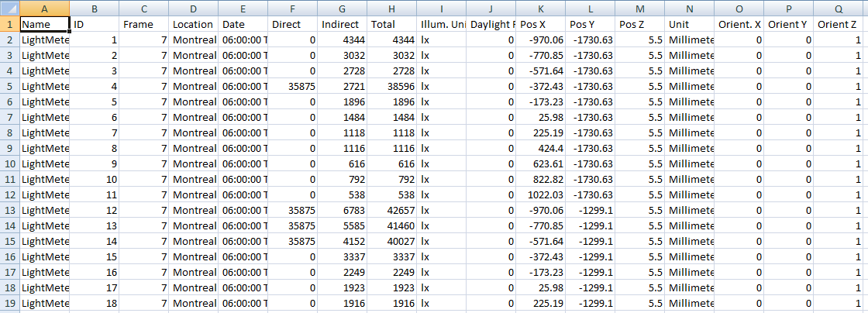
Task: Select ID cell with value 18
Action: coord(94,303)
